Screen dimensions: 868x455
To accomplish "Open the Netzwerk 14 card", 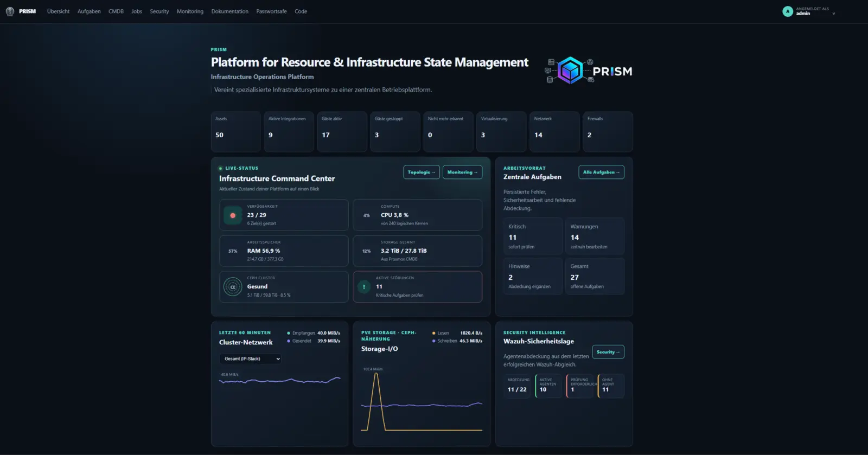I will pyautogui.click(x=555, y=132).
